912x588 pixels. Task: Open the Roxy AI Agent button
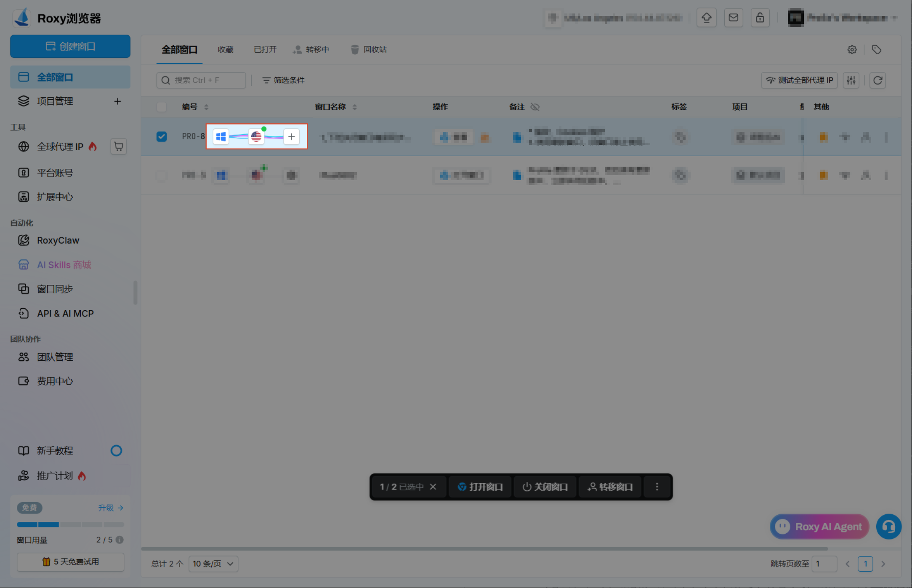819,527
